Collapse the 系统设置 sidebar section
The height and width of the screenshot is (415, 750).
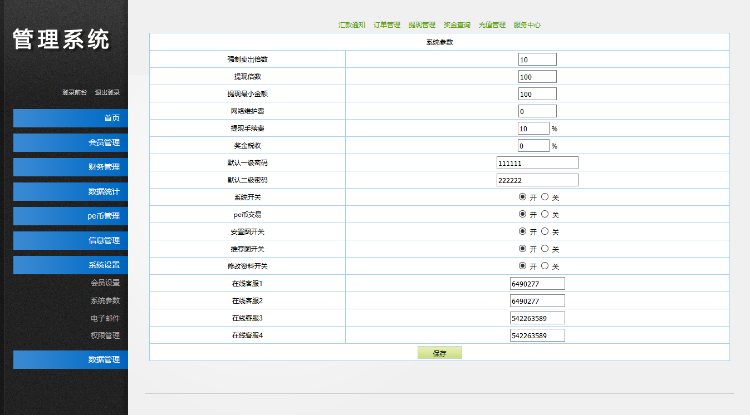pos(70,265)
